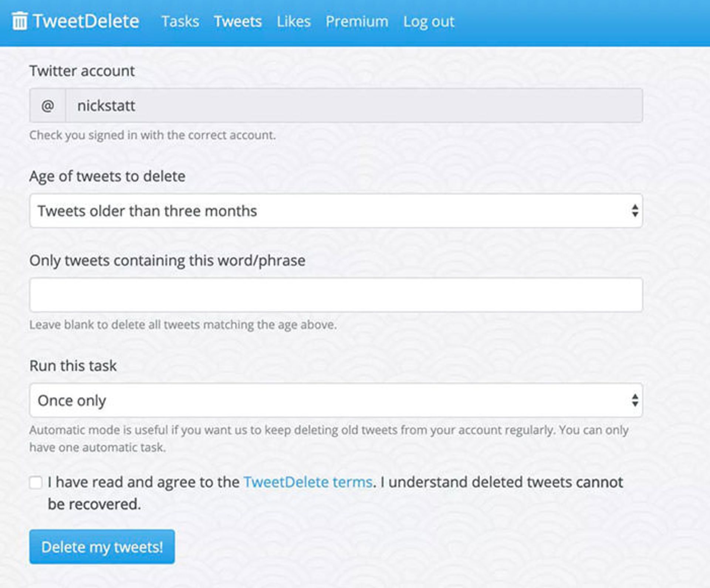The width and height of the screenshot is (710, 588).
Task: Open the Age of tweets dropdown
Action: [x=336, y=211]
